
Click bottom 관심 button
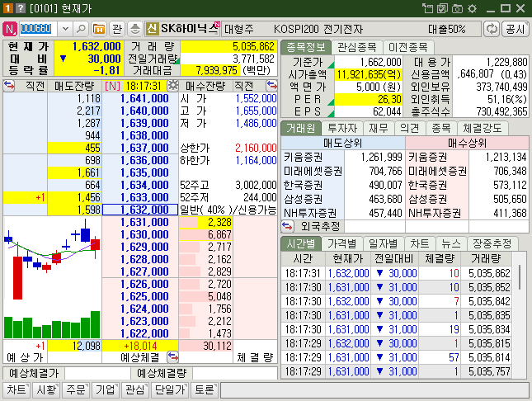[134, 389]
